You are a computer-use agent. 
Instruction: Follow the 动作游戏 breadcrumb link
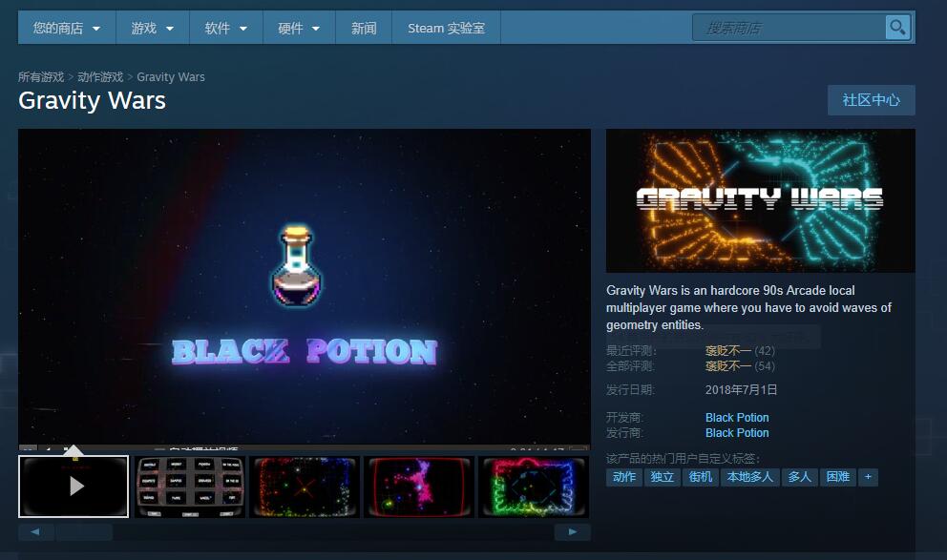click(x=100, y=77)
